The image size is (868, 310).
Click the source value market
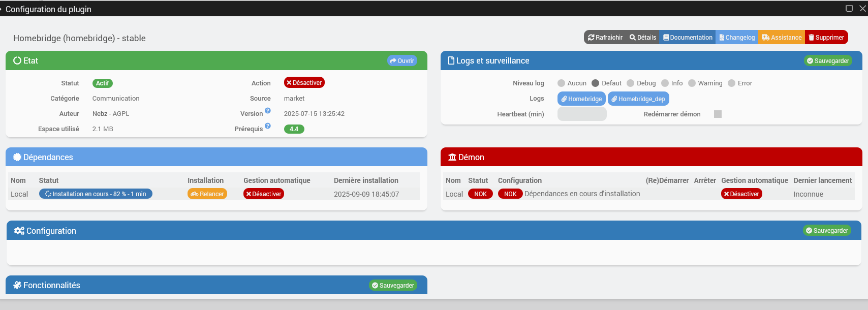294,99
